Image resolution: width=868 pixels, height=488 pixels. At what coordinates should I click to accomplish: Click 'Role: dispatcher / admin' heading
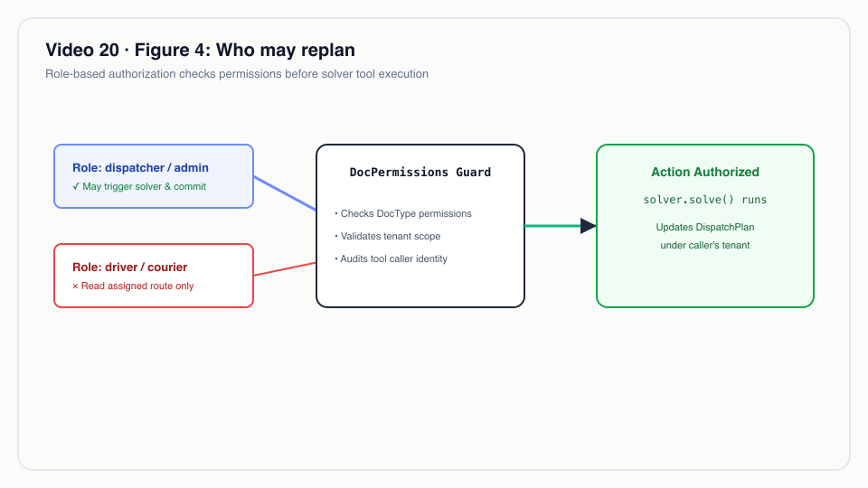pyautogui.click(x=141, y=168)
